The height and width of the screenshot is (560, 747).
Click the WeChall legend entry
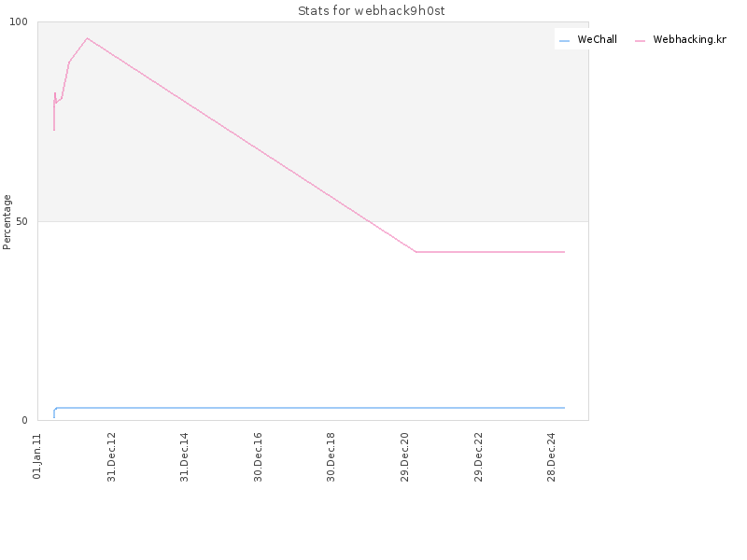pos(588,39)
